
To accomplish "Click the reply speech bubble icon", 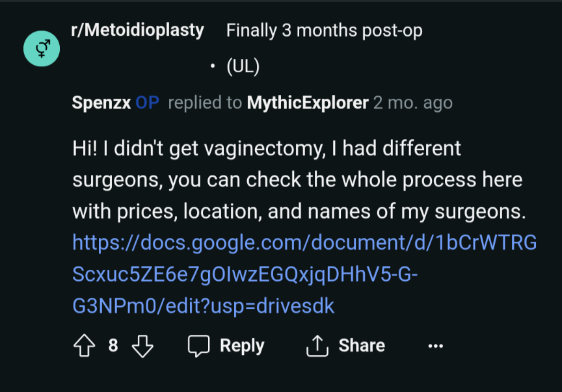I will point(198,346).
